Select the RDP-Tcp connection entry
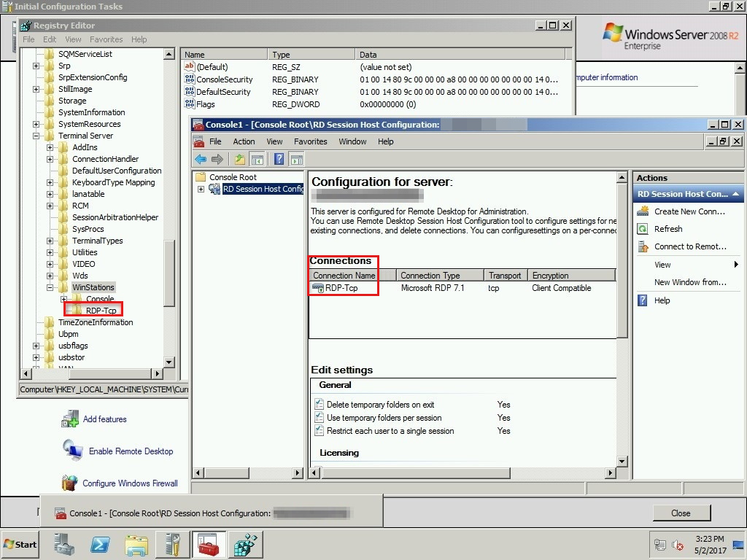This screenshot has width=747, height=560. click(341, 288)
